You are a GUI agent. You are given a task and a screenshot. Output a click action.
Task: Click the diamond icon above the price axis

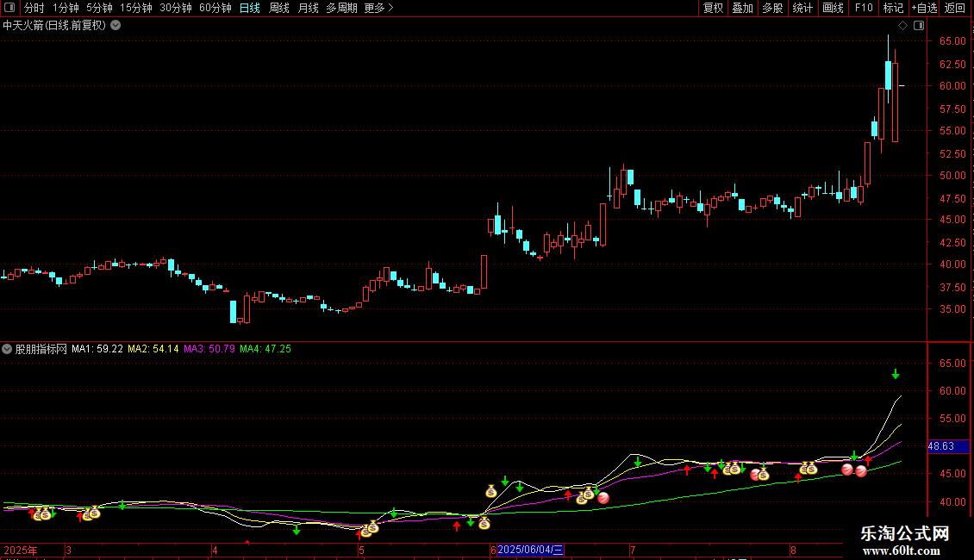coord(902,26)
